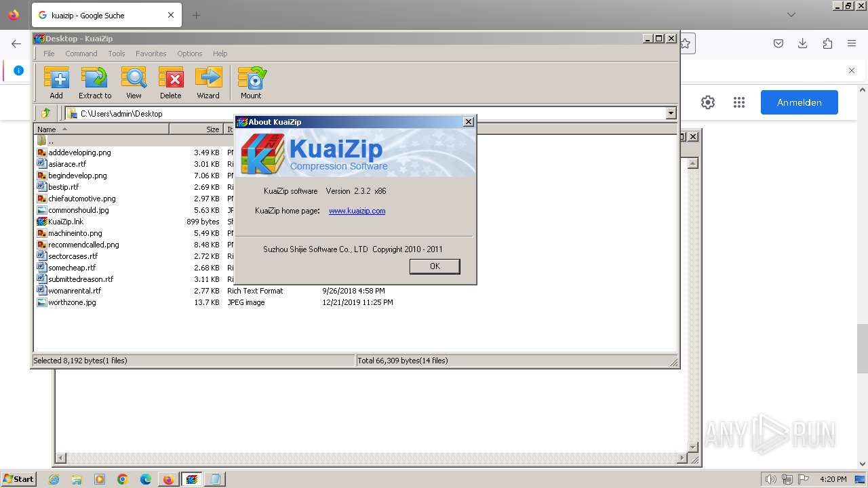Click the KuaiZip.lnk file icon
Image resolution: width=868 pixels, height=488 pixels.
[41, 222]
